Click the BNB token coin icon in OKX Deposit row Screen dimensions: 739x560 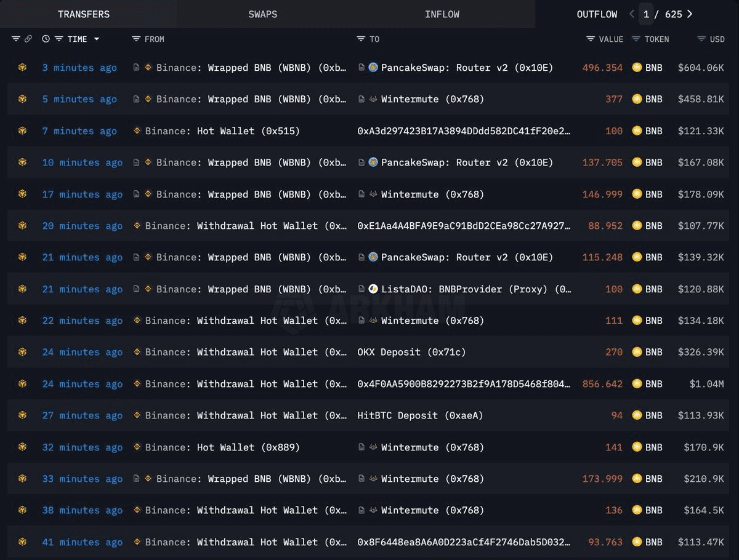point(637,352)
